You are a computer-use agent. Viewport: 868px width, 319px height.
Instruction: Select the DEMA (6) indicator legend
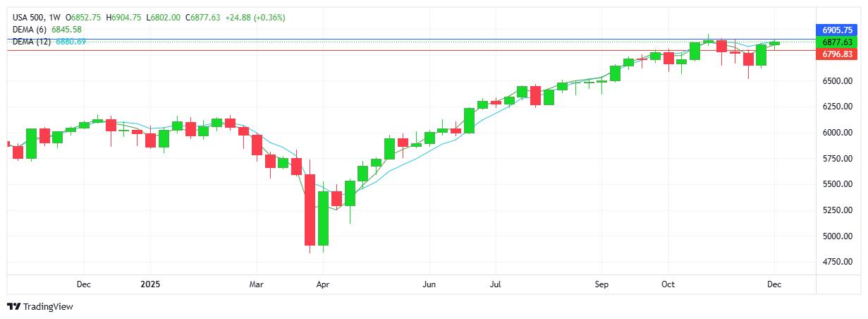point(32,29)
